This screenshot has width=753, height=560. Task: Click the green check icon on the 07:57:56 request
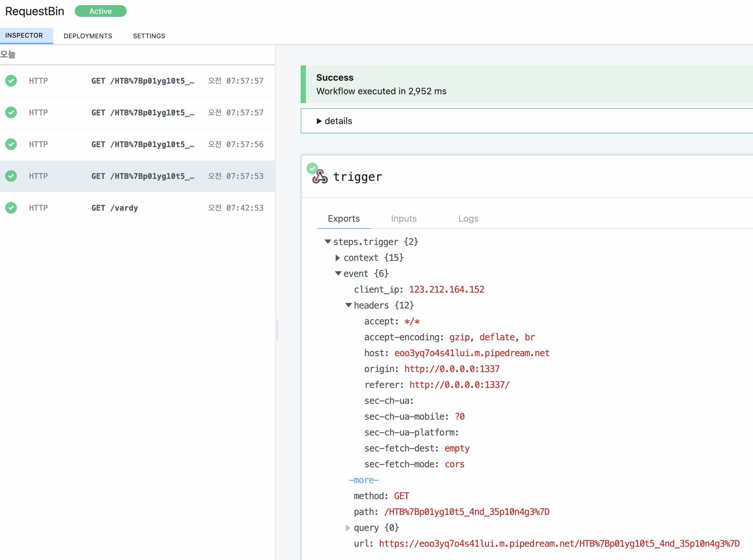click(11, 144)
